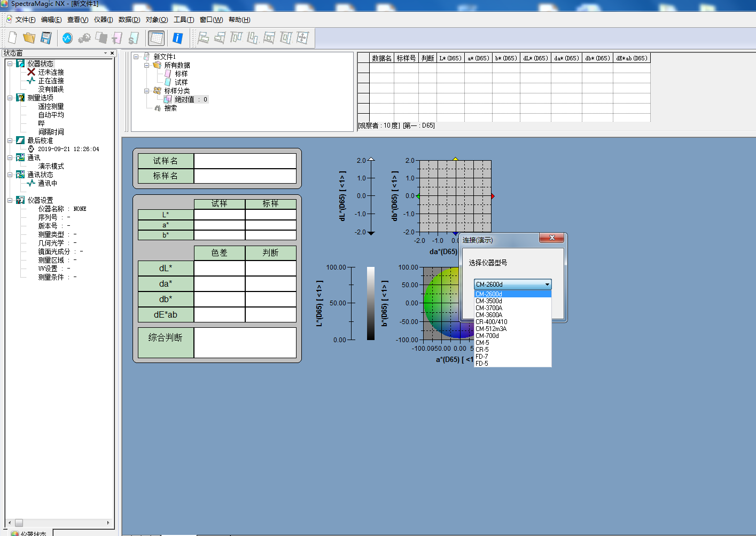Toggle the list window grid icon
The image size is (756, 536).
[x=156, y=38]
